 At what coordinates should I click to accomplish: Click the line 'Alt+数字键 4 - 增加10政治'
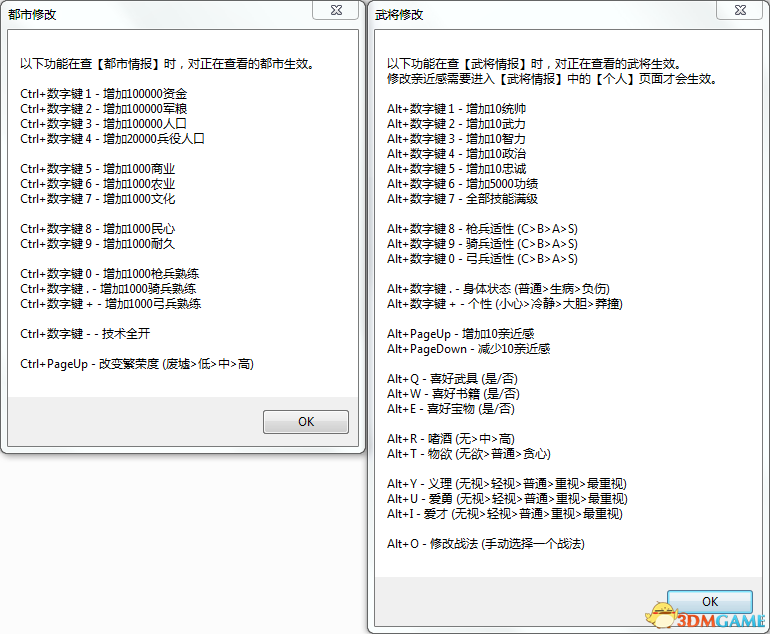[x=457, y=154]
